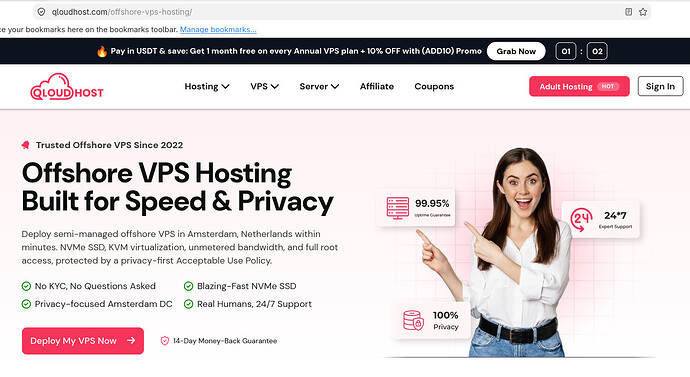Bookmark this page with the star icon
Image resolution: width=690 pixels, height=377 pixels.
pyautogui.click(x=643, y=12)
